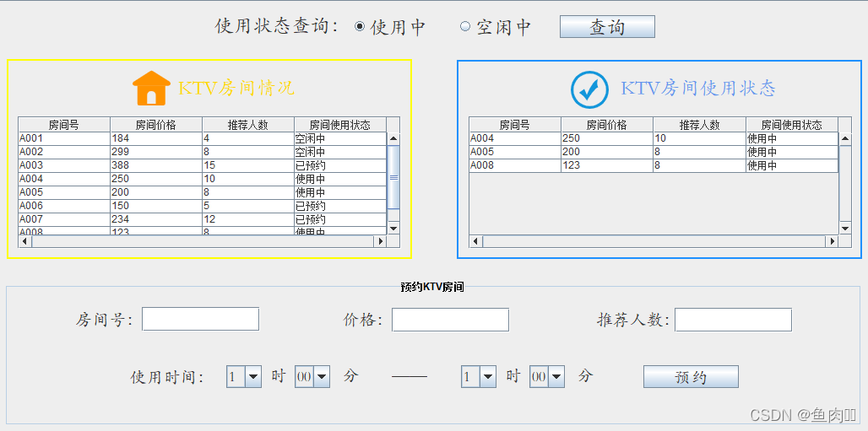Click the 查询 button
Image resolution: width=868 pixels, height=431 pixels.
607,26
